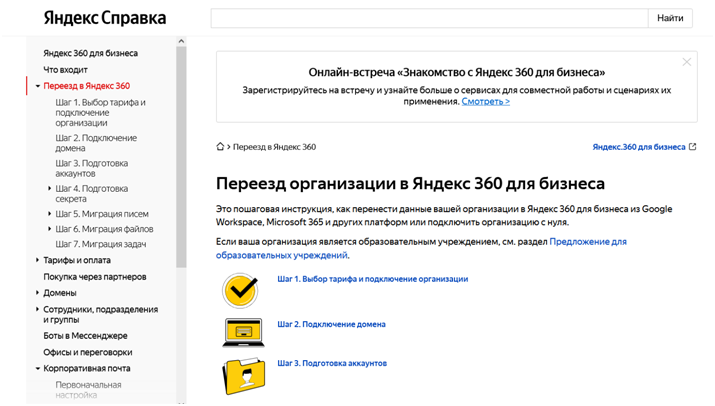Open link Шаг 3. Подготовка аккаунтов
This screenshot has width=715, height=406.
click(332, 363)
